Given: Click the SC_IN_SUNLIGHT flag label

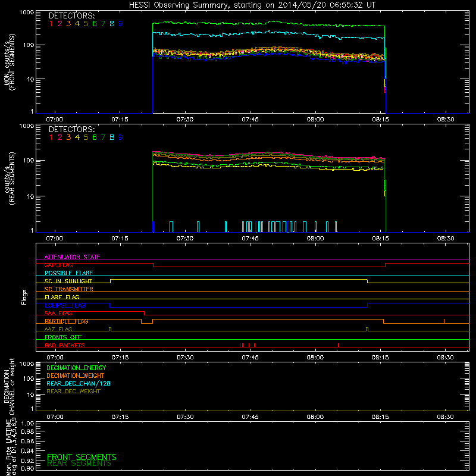Looking at the screenshot, I should pyautogui.click(x=68, y=281).
